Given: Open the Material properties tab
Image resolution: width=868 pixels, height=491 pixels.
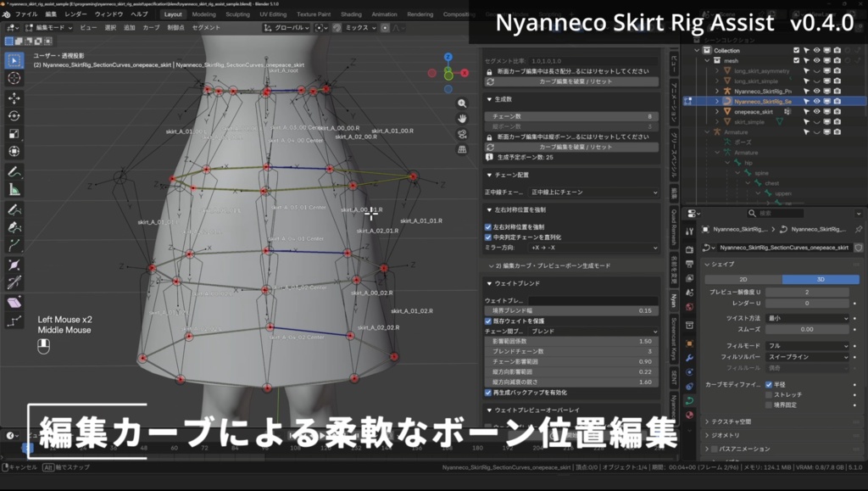Looking at the screenshot, I should point(689,415).
